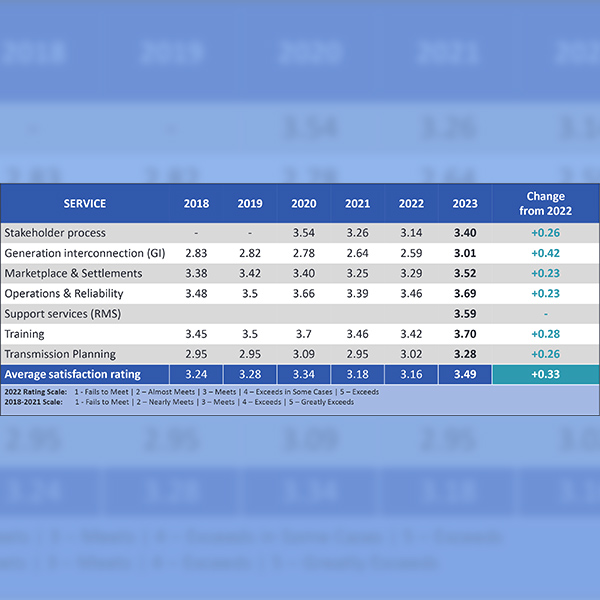Select the Operations & Reliability row label
Viewport: 600px width, 600px height.
[x=76, y=293]
